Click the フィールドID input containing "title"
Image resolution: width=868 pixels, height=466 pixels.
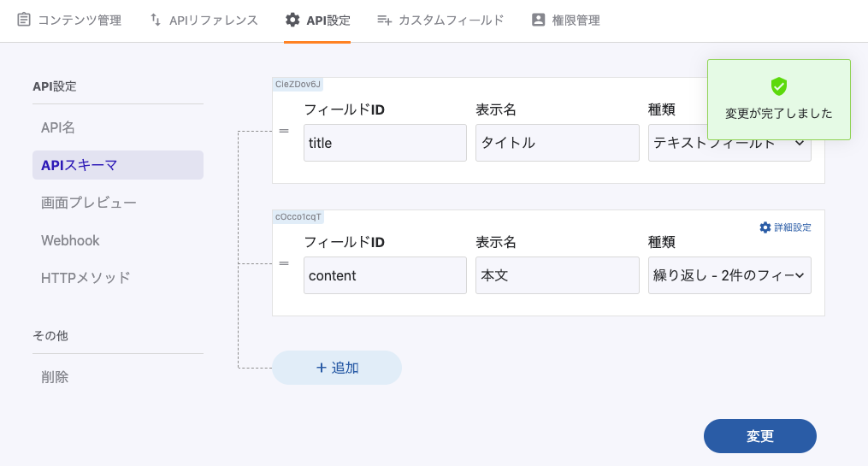(x=385, y=143)
